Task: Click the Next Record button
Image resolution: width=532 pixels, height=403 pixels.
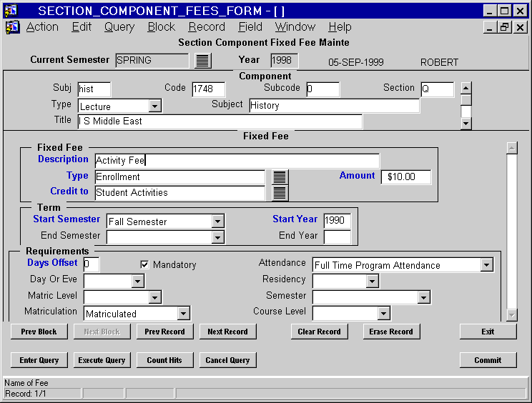Action: (227, 332)
